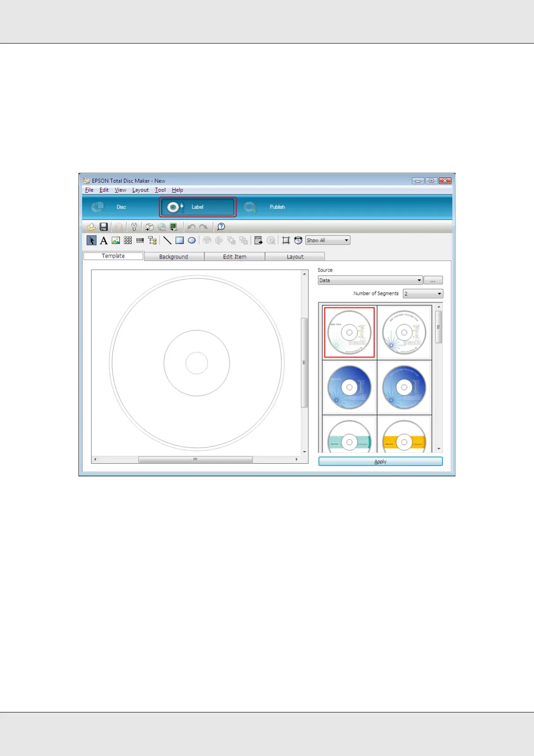534x756 pixels.
Task: Select the Text tool (A)
Action: click(x=104, y=240)
